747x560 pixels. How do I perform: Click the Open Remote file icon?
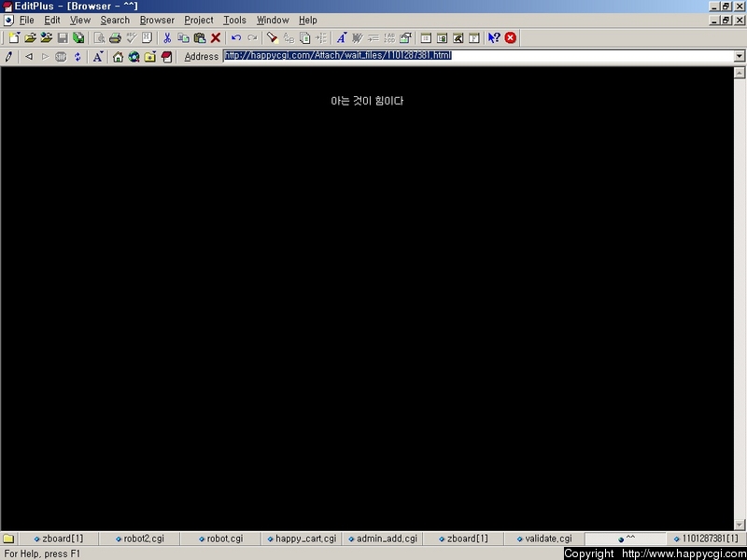pos(46,37)
